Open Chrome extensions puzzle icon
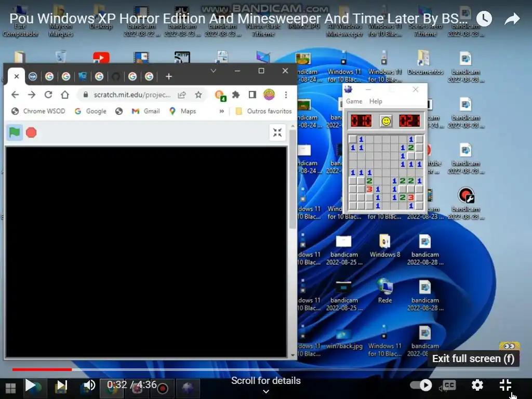Screen dimensions: 532x399 pyautogui.click(x=236, y=95)
